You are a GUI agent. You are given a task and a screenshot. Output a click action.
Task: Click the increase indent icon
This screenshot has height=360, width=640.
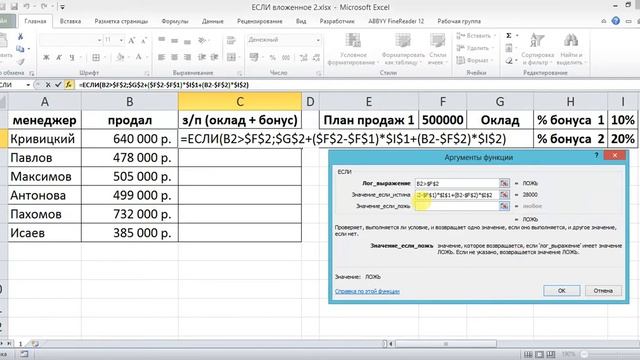(214, 58)
